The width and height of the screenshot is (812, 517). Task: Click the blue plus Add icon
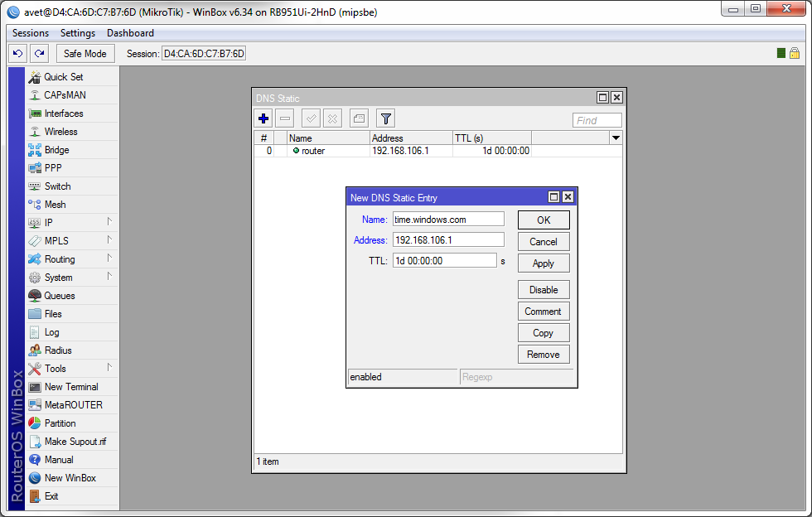[264, 118]
